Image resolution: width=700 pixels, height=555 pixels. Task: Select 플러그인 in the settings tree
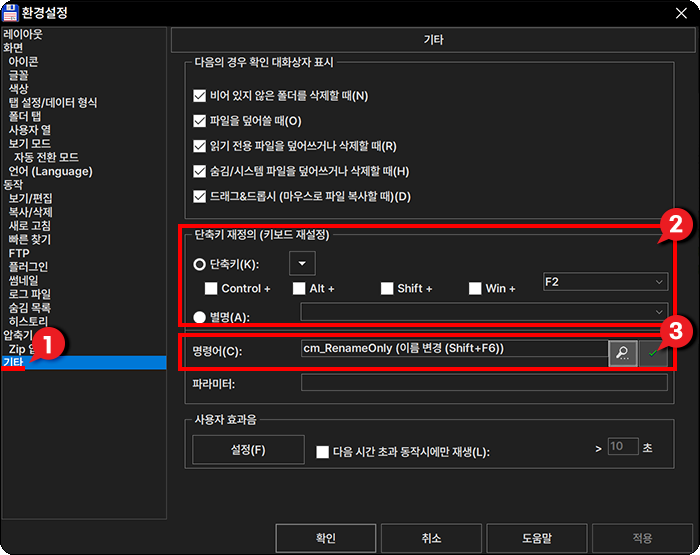(29, 267)
